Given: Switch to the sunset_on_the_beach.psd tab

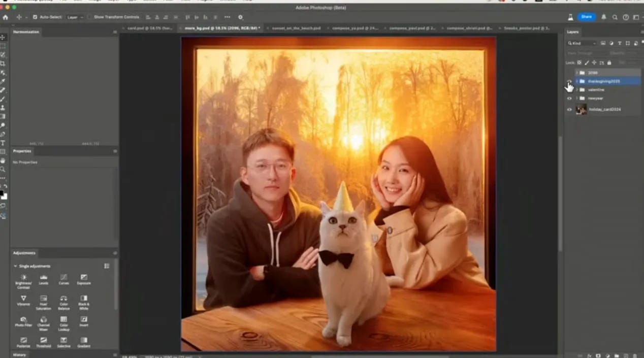Looking at the screenshot, I should point(297,28).
